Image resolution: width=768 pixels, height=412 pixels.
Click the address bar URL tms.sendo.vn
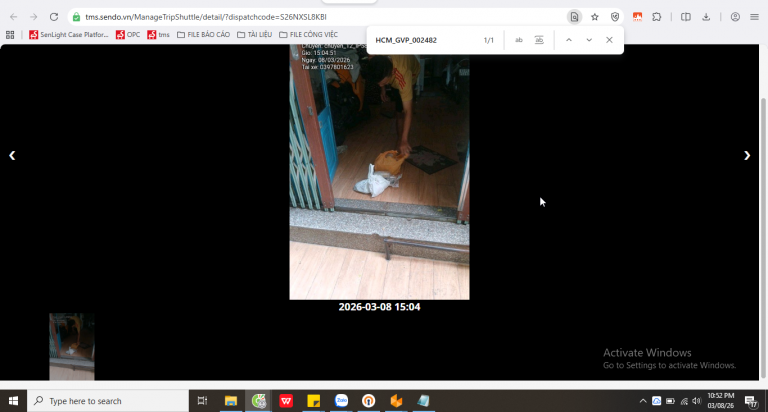pyautogui.click(x=206, y=17)
